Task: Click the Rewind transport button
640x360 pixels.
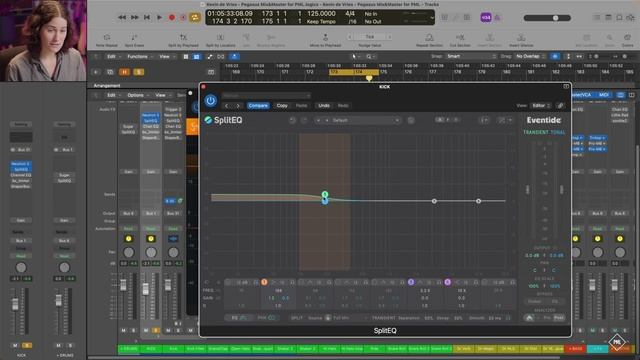Action: tap(122, 18)
